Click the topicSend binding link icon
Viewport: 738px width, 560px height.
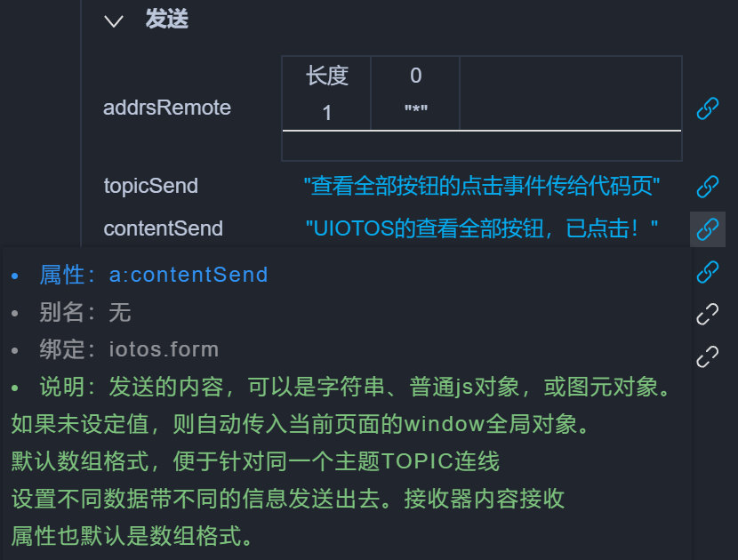[x=707, y=187]
